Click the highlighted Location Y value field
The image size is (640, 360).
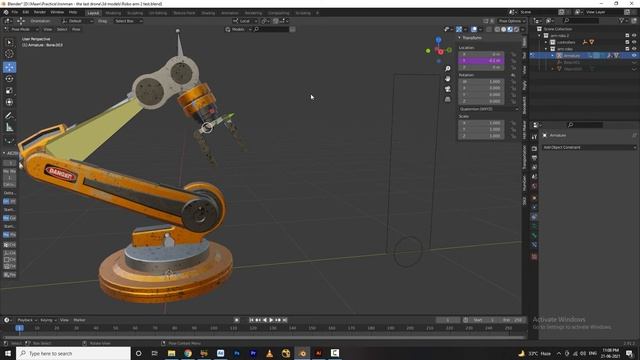[x=481, y=60]
